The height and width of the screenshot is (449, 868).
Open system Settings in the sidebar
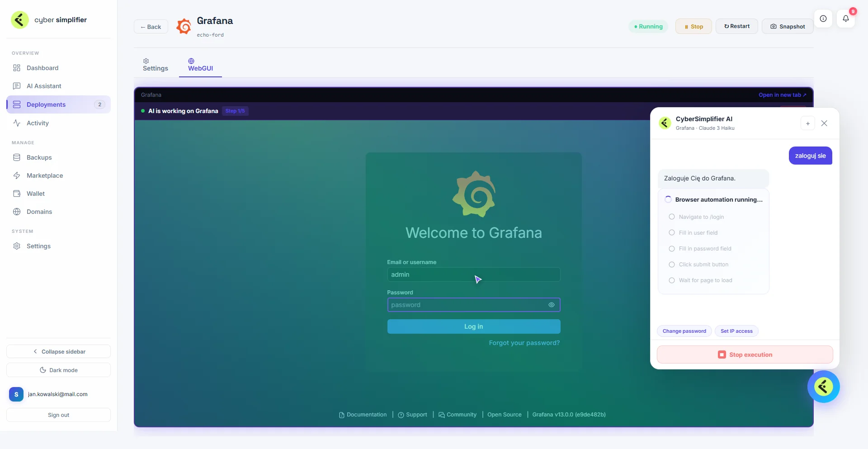(x=58, y=246)
